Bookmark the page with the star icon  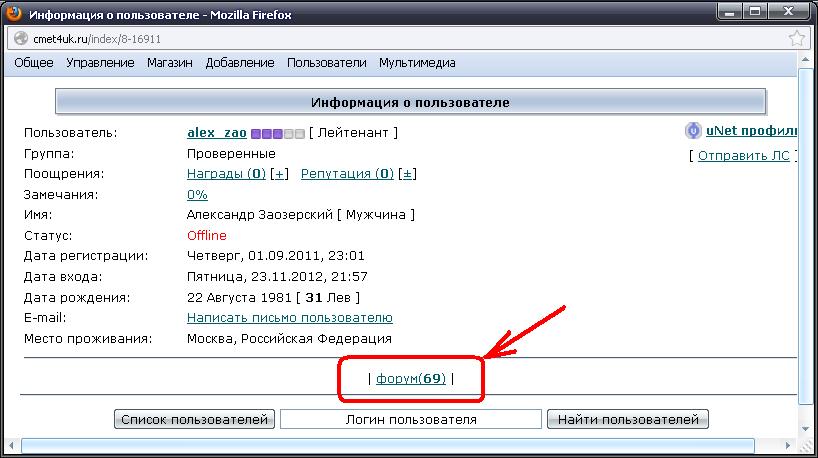797,38
